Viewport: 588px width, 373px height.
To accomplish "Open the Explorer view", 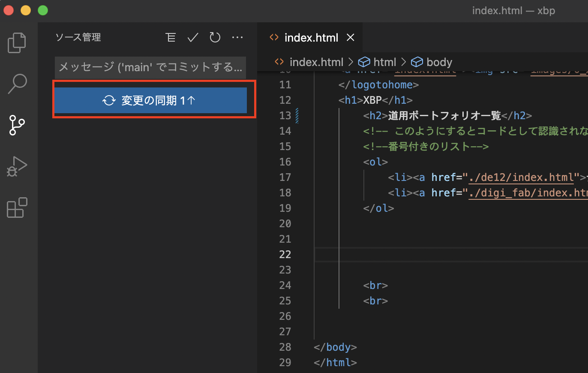I will click(x=17, y=42).
